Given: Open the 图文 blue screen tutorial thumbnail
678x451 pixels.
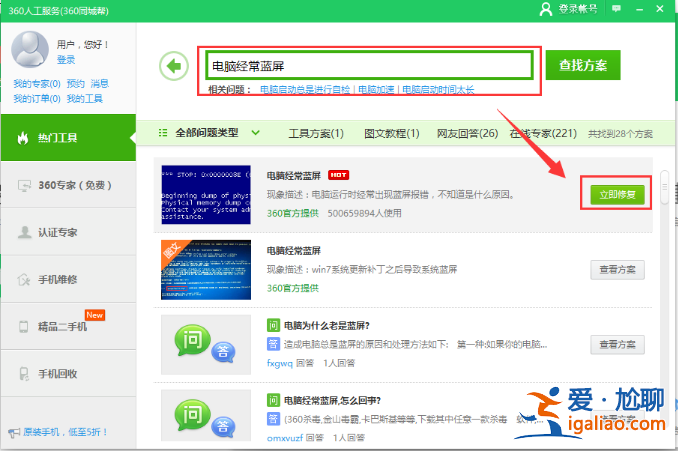Looking at the screenshot, I should pos(206,270).
